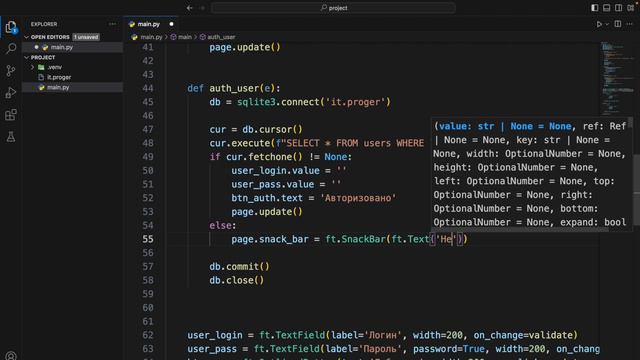Open the Explorer view in activity bar

click(x=11, y=27)
